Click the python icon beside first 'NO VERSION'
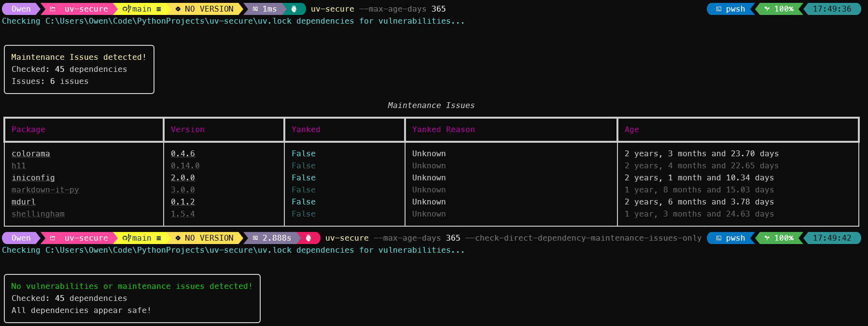868x326 pixels. click(x=178, y=9)
